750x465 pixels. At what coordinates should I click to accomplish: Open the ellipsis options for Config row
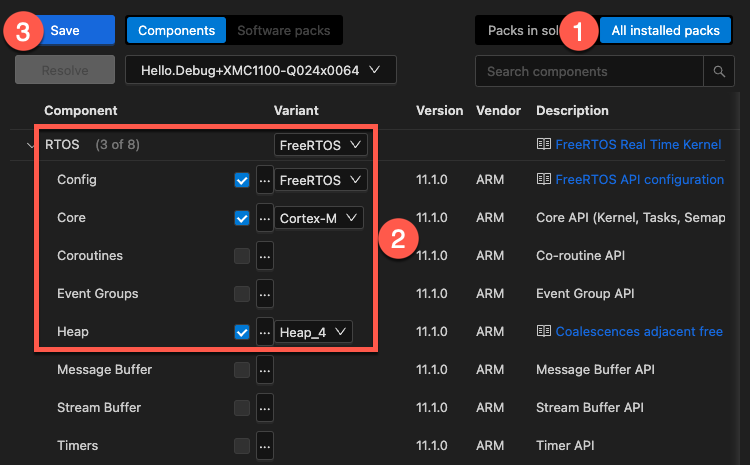264,180
